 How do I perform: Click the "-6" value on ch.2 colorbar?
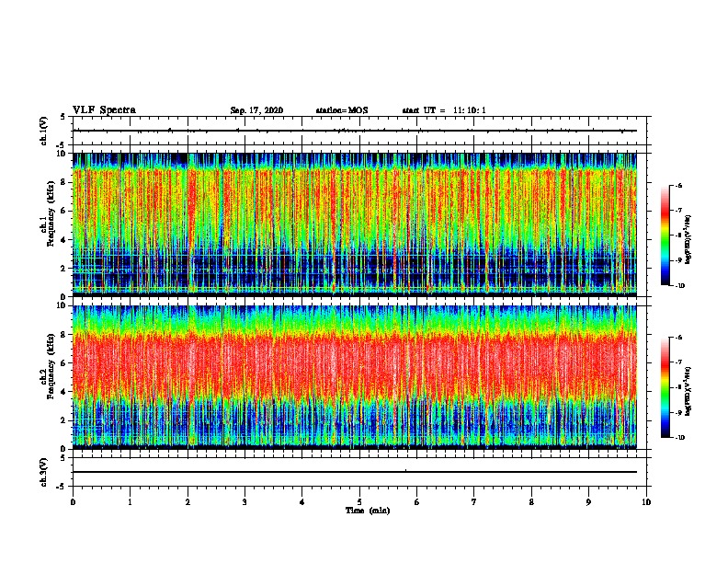coord(678,338)
